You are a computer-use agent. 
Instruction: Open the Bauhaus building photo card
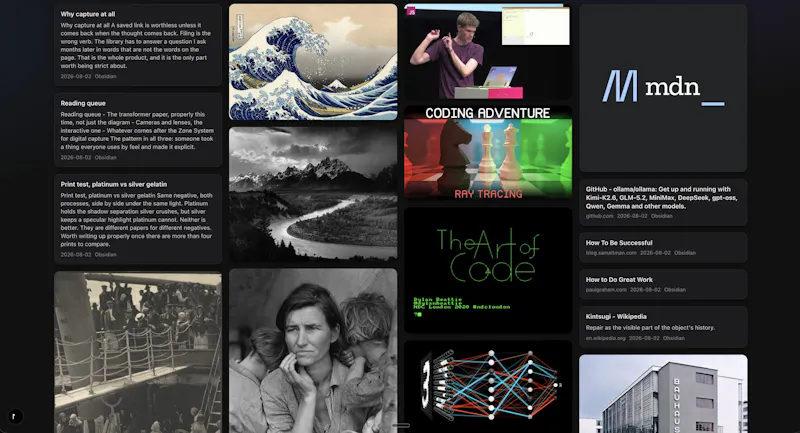tap(663, 394)
